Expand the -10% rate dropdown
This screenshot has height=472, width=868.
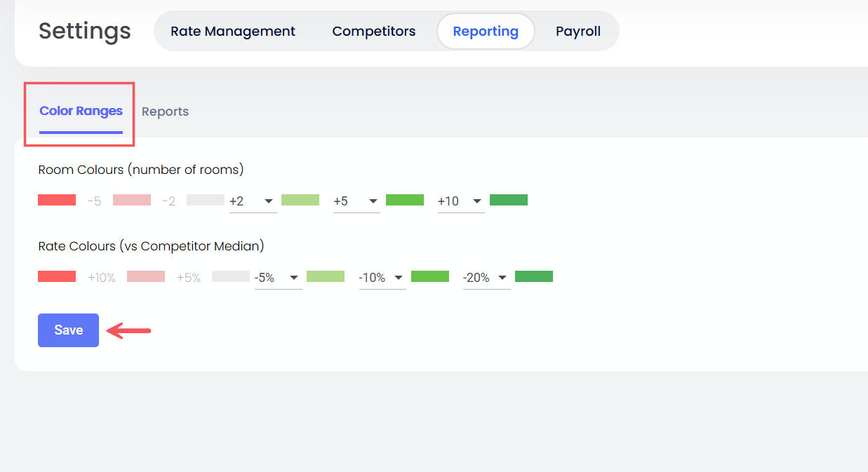[382, 278]
